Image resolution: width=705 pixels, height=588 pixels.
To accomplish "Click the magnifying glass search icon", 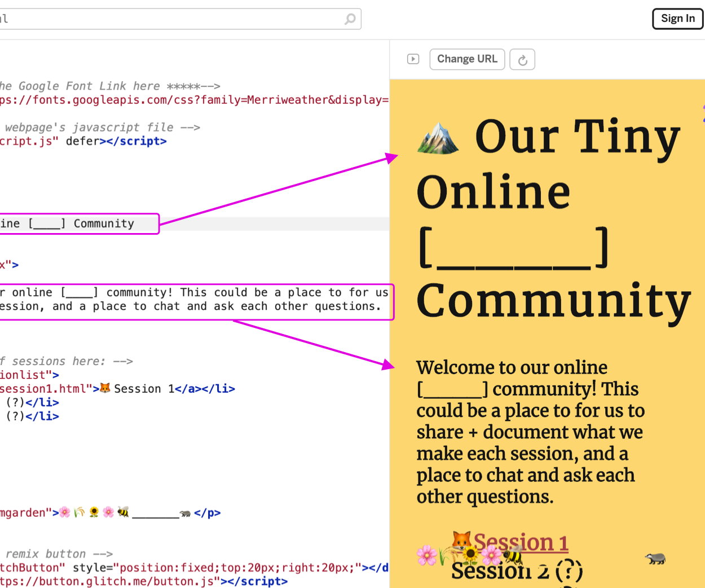I will [350, 19].
